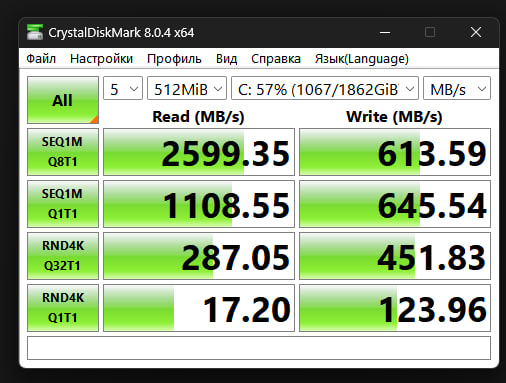Open the Язык(Language) menu

tap(362, 59)
